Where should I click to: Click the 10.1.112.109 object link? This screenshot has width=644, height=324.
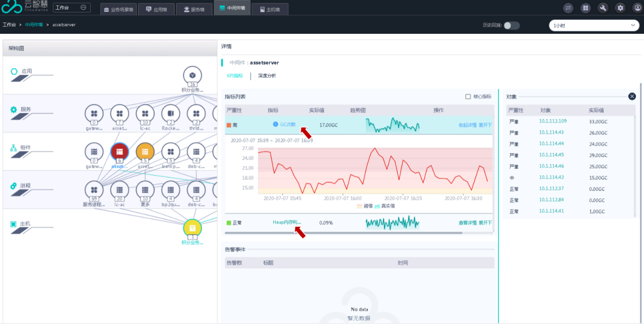(552, 121)
